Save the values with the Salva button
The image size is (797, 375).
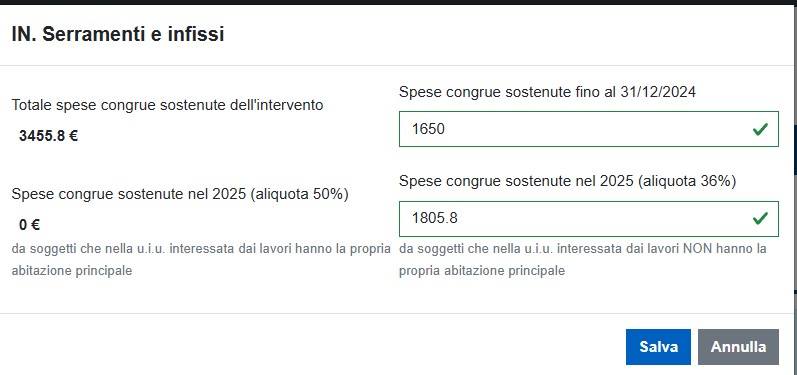pos(658,347)
